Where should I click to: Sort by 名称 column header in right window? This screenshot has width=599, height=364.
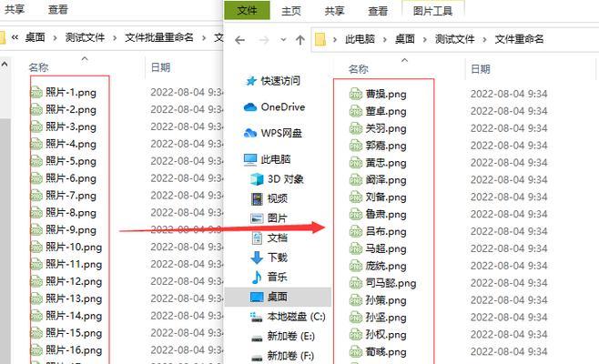[x=359, y=69]
